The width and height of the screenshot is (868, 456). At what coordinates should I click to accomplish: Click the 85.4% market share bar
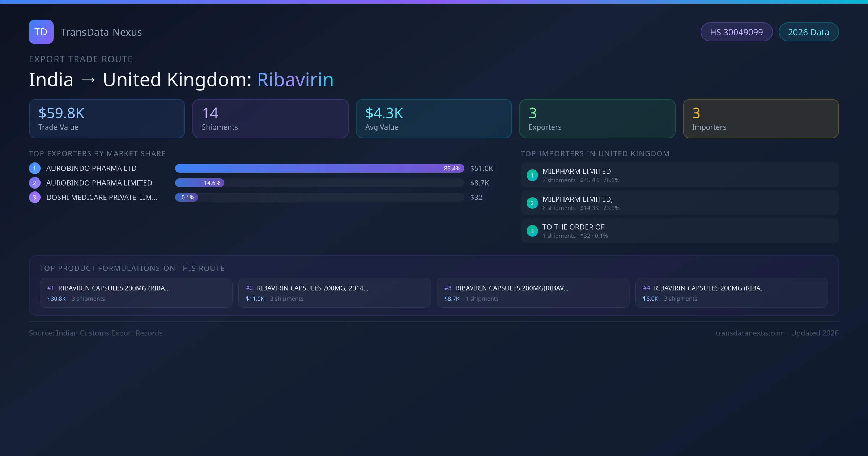coord(319,168)
